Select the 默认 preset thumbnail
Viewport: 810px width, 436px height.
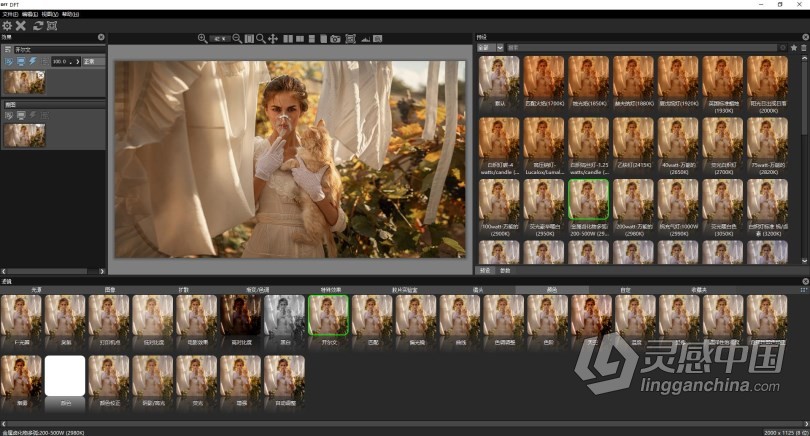(x=499, y=76)
